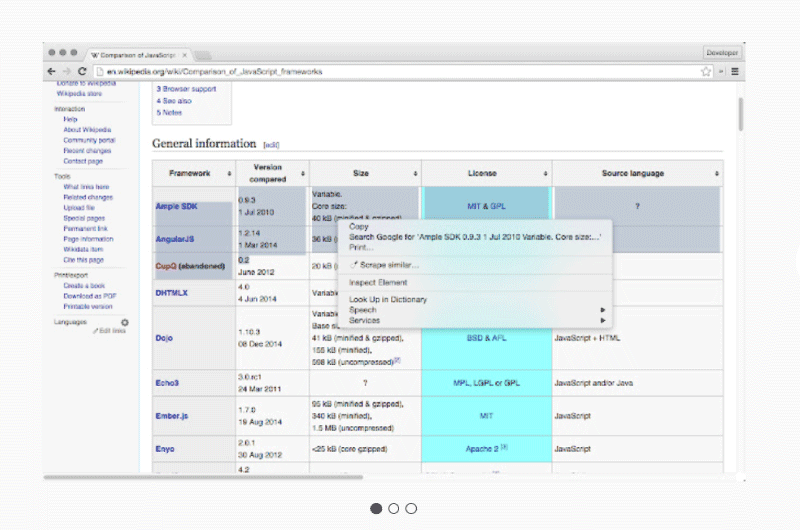
Task: Open Permanent link in sidebar
Action: click(86, 229)
